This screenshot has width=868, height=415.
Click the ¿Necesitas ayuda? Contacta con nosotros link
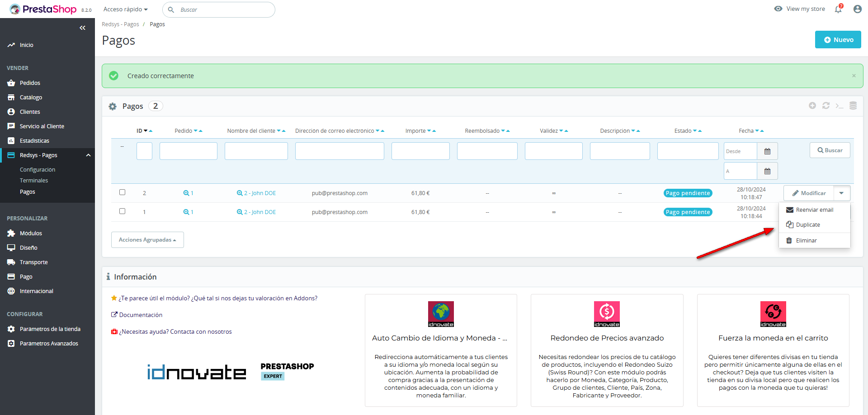click(x=175, y=332)
